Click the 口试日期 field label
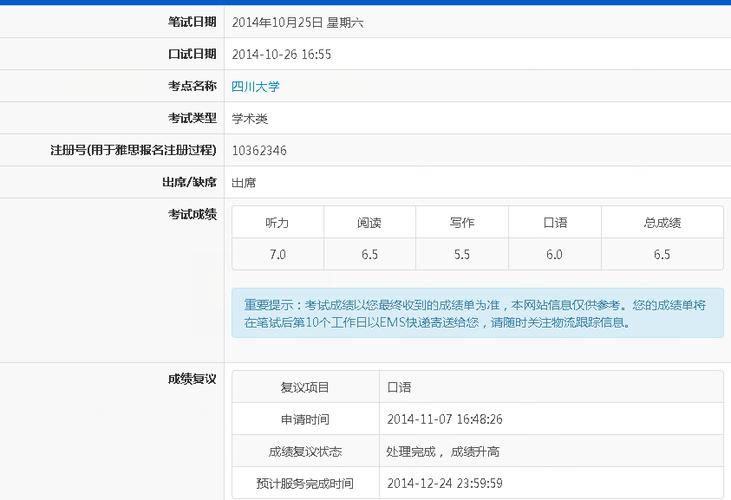 pos(192,54)
